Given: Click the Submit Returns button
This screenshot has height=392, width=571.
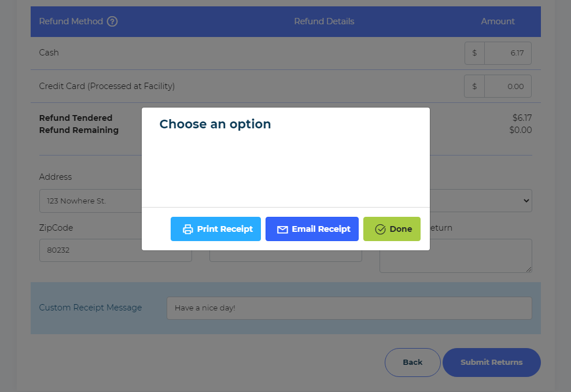Looking at the screenshot, I should click(x=492, y=363).
